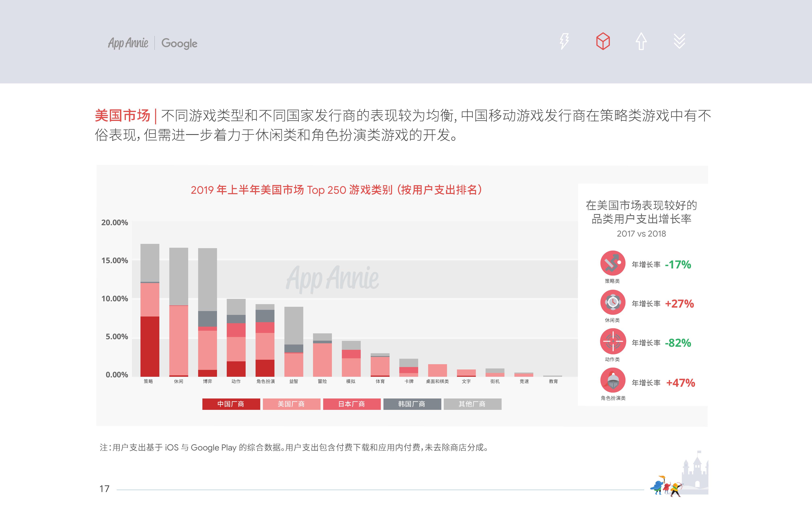This screenshot has width=812, height=519.
Task: Click the 益智 category bar
Action: (x=294, y=342)
